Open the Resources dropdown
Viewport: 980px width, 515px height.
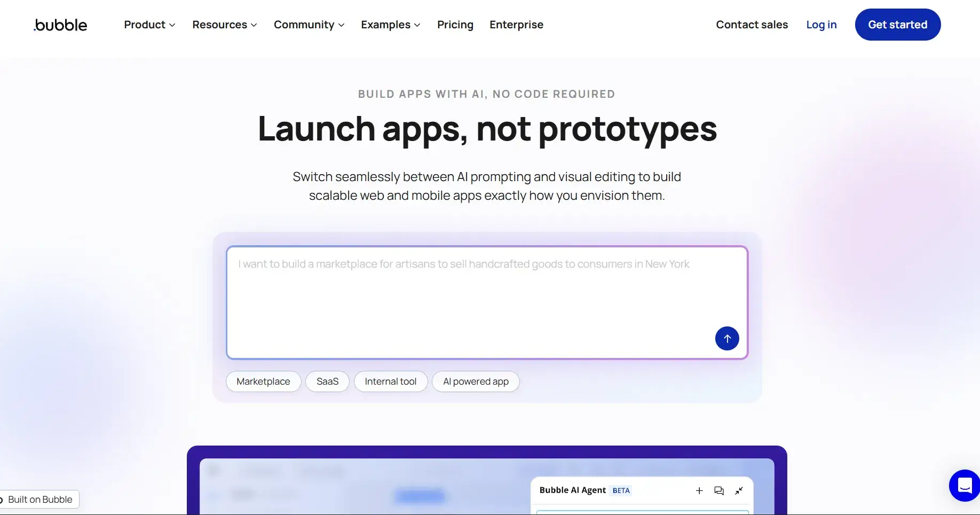coord(224,25)
